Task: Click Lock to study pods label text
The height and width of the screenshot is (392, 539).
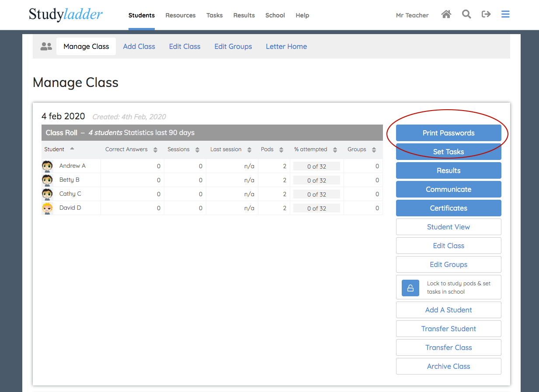Action: pos(459,288)
